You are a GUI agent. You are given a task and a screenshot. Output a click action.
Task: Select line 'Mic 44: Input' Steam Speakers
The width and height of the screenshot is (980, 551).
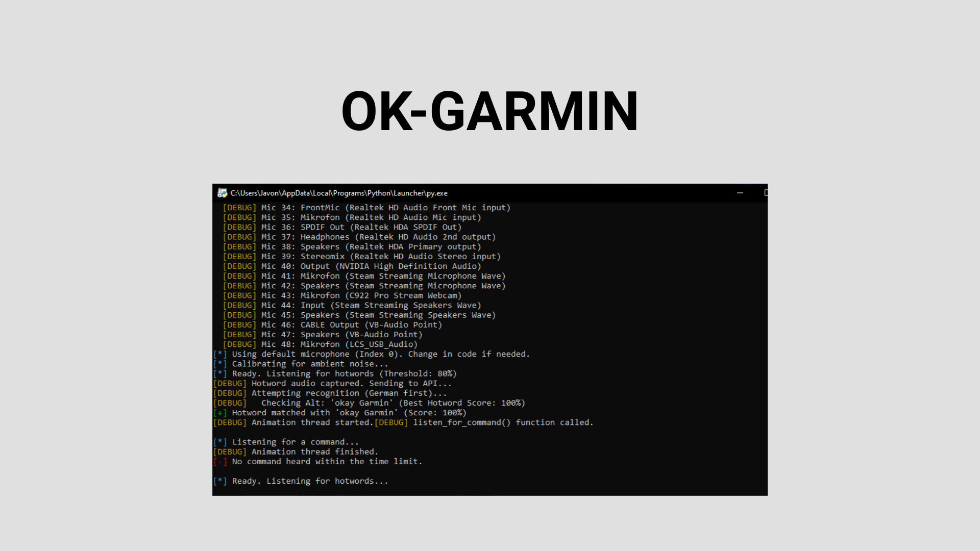352,305
